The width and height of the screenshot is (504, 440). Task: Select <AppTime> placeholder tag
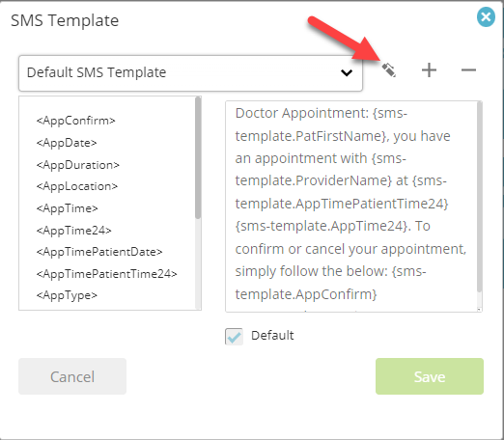coord(67,208)
